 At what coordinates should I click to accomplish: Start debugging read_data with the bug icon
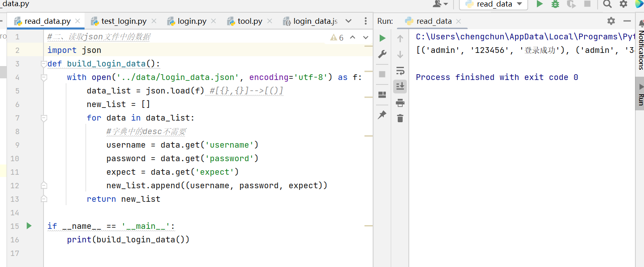(555, 4)
